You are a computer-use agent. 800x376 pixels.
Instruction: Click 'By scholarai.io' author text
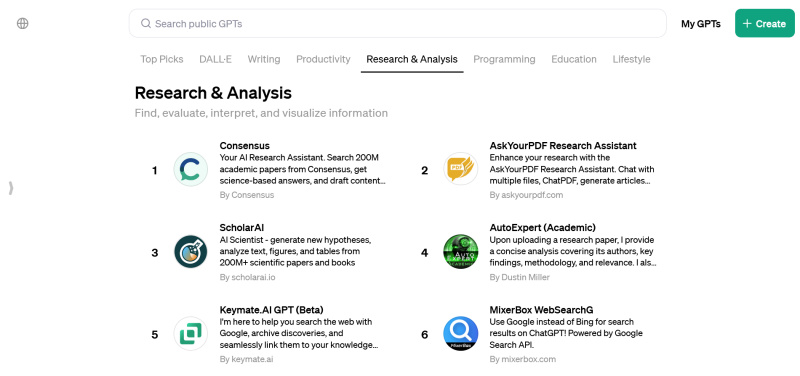(247, 277)
